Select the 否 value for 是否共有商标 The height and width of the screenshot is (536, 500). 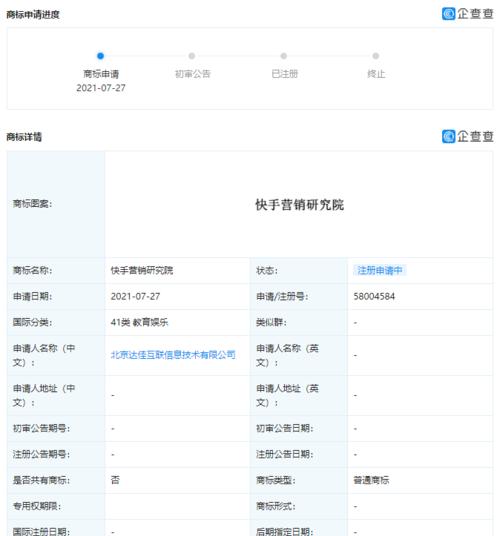115,480
